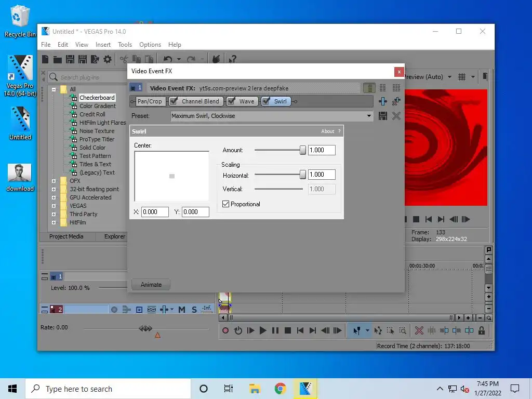Solo track 2 with the S button
This screenshot has height=399, width=532.
click(x=194, y=310)
